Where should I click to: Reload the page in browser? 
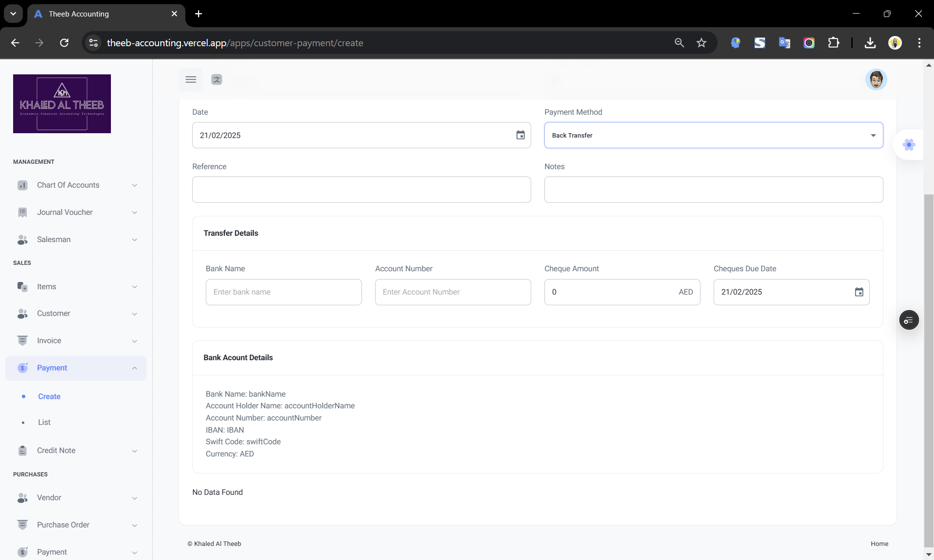(x=64, y=43)
